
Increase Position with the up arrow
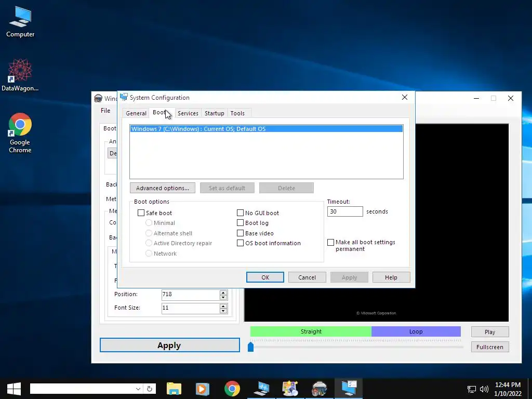[223, 292]
